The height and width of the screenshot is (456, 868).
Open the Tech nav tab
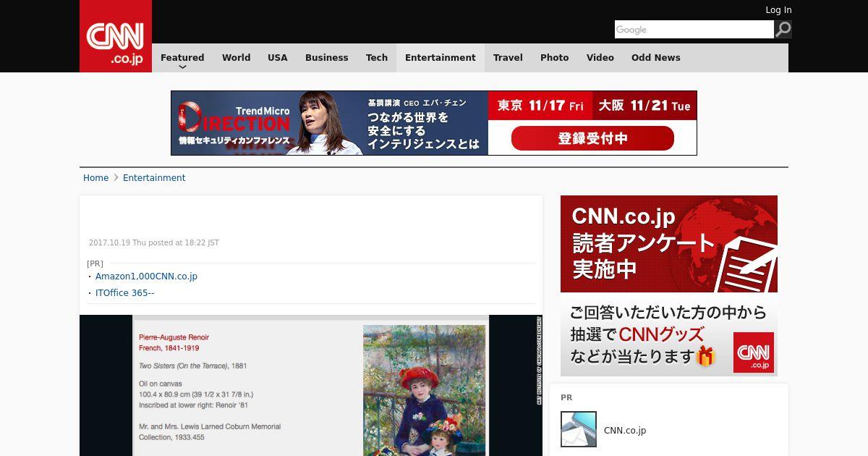(377, 58)
